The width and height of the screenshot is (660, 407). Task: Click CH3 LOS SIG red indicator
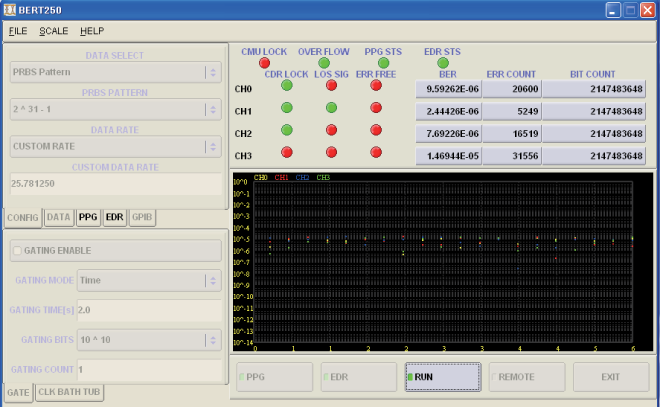click(331, 152)
